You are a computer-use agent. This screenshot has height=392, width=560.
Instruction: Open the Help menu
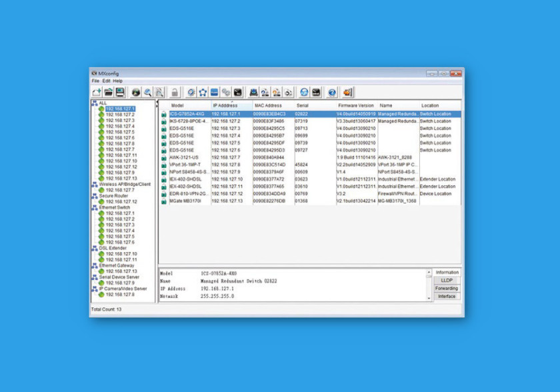coord(118,81)
